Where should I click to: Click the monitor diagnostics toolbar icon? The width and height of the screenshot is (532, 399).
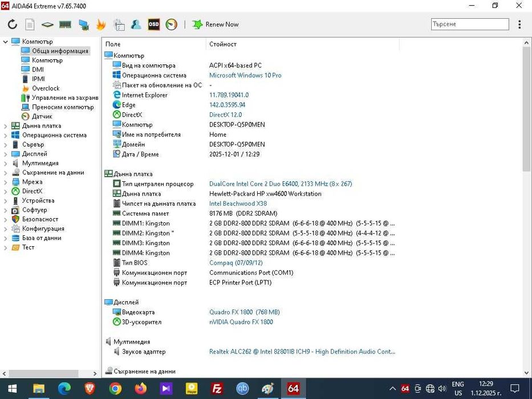[83, 25]
